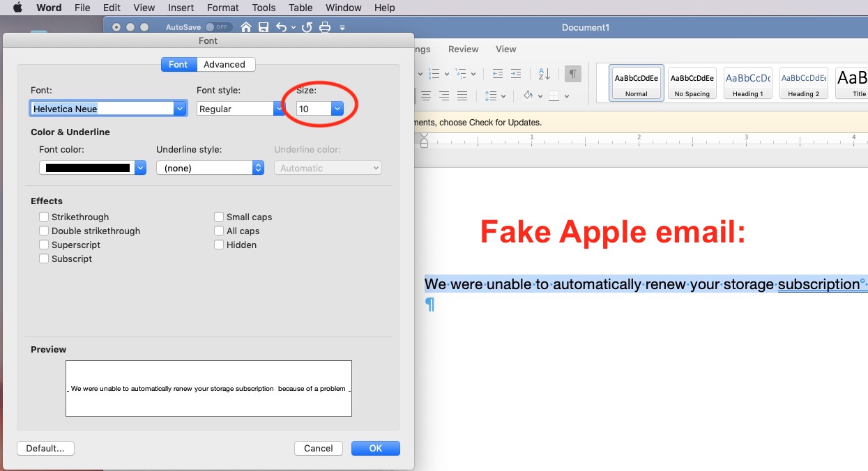Click the underlined word "subscription" in the document

click(x=819, y=284)
